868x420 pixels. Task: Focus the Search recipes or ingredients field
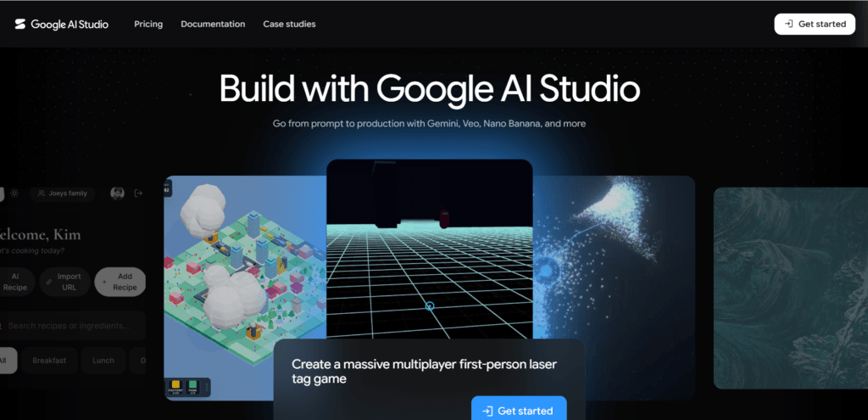pyautogui.click(x=73, y=326)
